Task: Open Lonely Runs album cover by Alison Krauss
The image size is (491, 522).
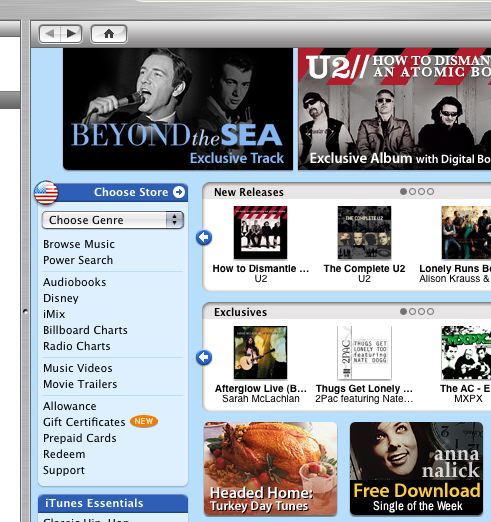Action: 466,232
